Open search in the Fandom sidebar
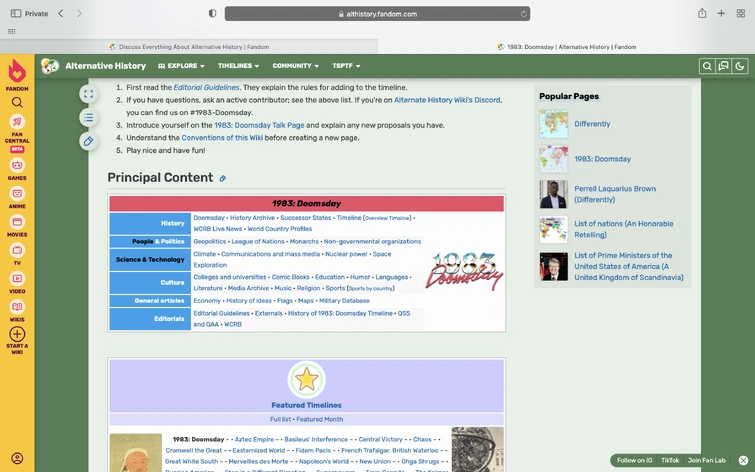The height and width of the screenshot is (472, 755). click(17, 102)
